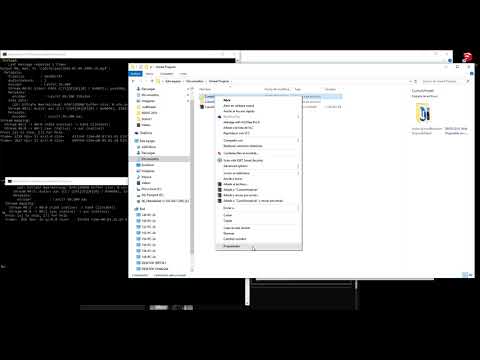Sort by the Tamaño column header
Image resolution: width=480 pixels, height=360 pixels.
coord(330,89)
